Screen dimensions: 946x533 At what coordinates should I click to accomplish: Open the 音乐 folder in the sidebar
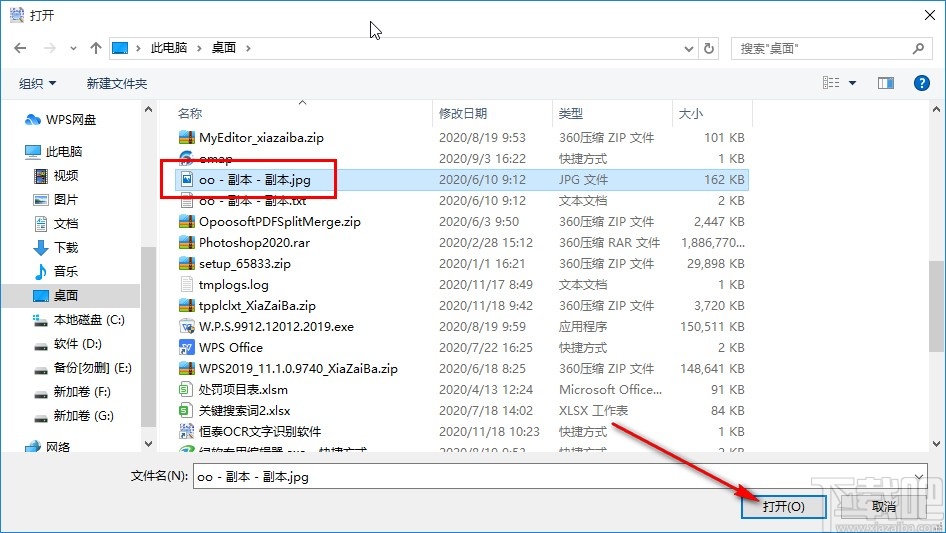[x=56, y=272]
